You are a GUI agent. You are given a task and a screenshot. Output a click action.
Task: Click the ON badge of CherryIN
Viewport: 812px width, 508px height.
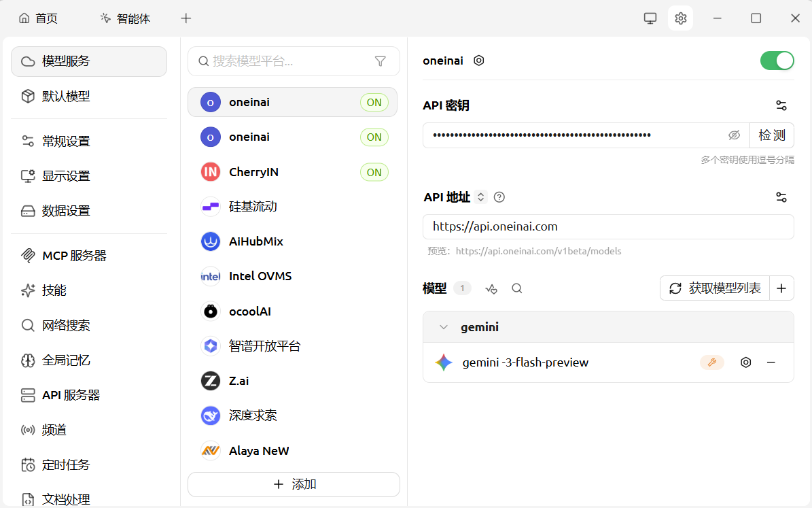click(374, 172)
